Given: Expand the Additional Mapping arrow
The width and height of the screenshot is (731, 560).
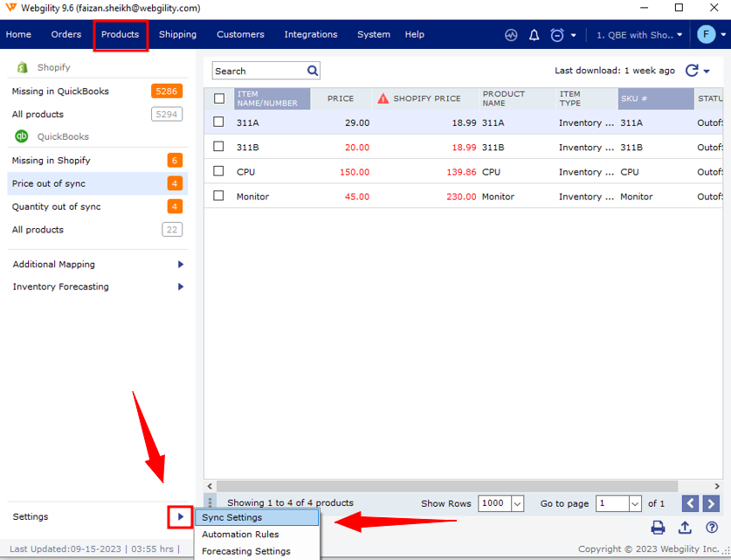Looking at the screenshot, I should point(181,265).
